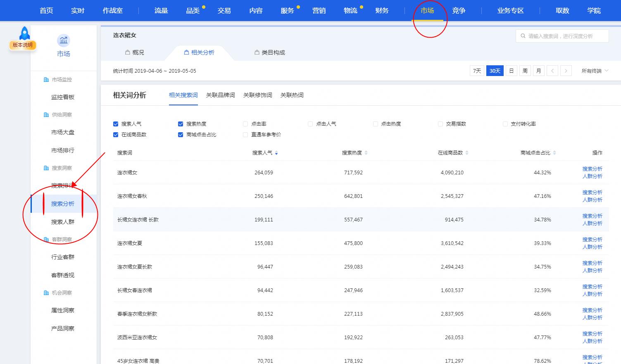The width and height of the screenshot is (621, 364).
Task: Sort by 在线商品数 column arrow
Action: (467, 153)
